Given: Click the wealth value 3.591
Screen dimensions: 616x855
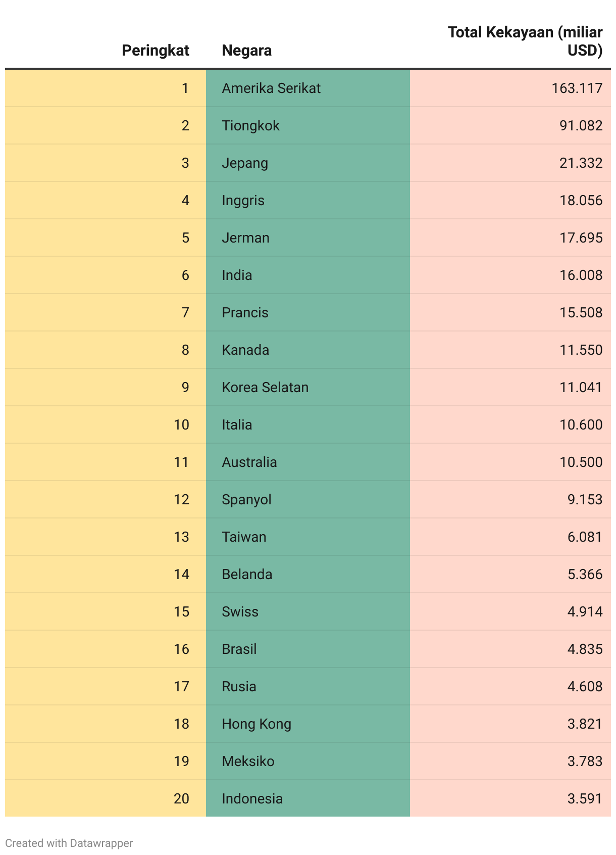Looking at the screenshot, I should [585, 799].
